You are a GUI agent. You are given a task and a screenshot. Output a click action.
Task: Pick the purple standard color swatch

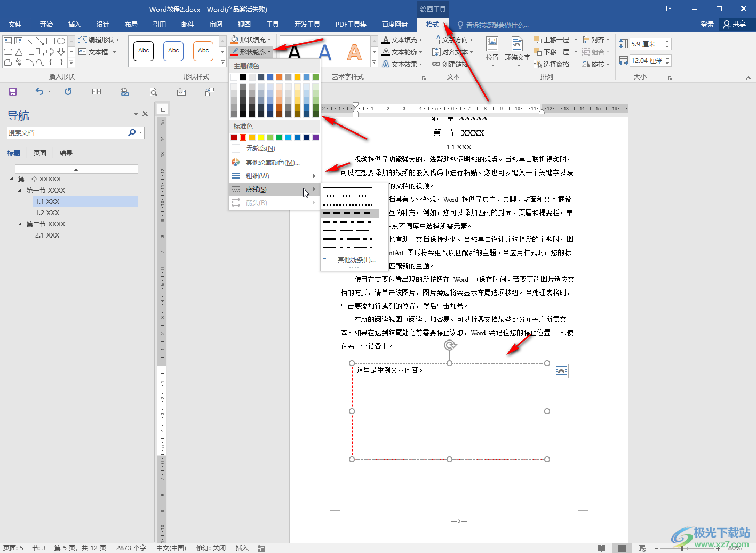(x=315, y=138)
